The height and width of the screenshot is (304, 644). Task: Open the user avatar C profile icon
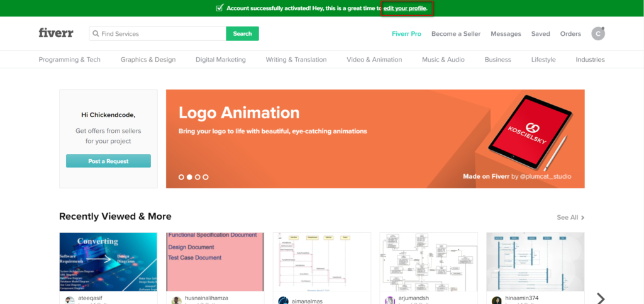tap(598, 34)
